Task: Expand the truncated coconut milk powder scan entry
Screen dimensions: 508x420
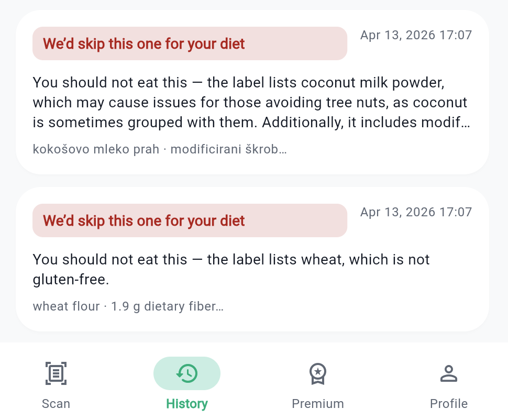Action: pyautogui.click(x=159, y=149)
